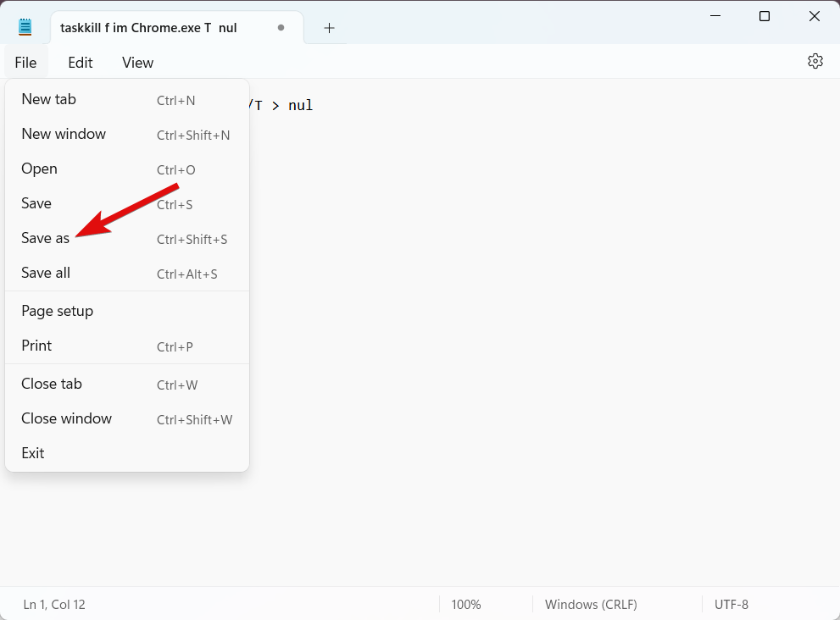Open the Edit menu
Image resolution: width=840 pixels, height=620 pixels.
[x=81, y=63]
